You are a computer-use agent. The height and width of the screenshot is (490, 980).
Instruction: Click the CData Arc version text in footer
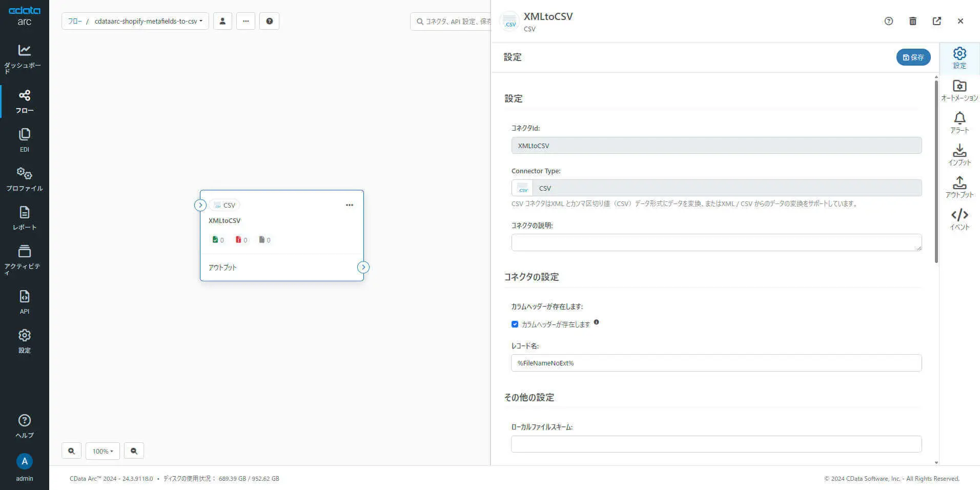pos(111,479)
